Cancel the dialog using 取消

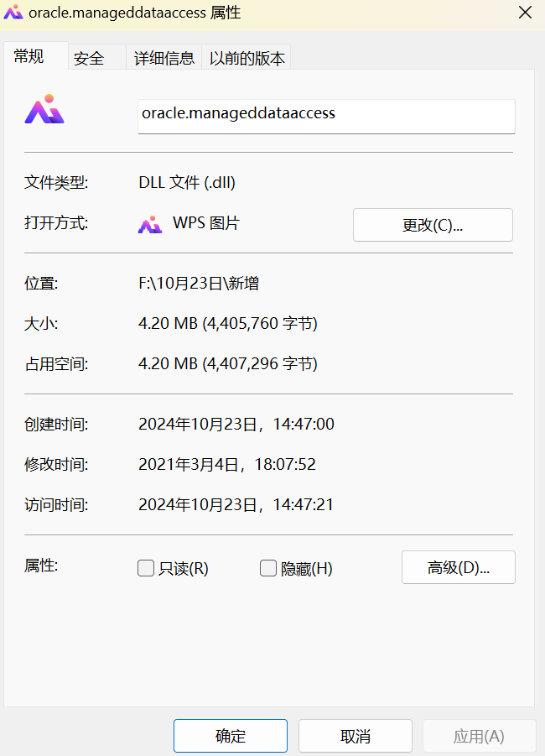tap(356, 736)
